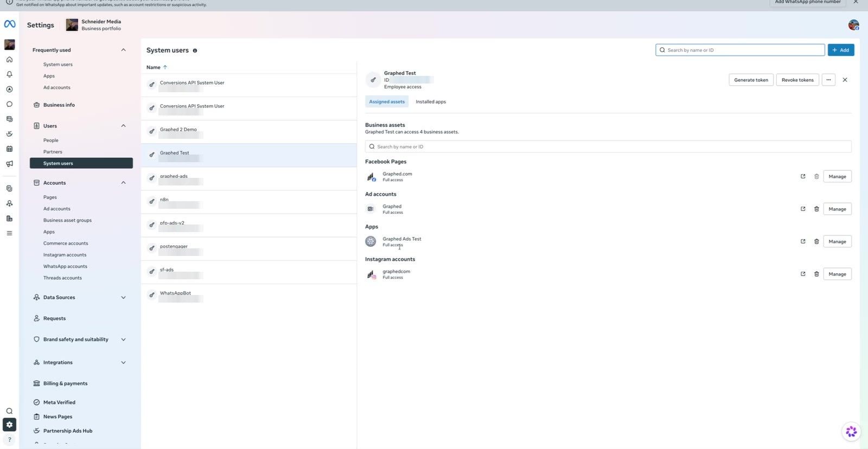The width and height of the screenshot is (868, 449).
Task: Click the help question mark icon
Action: (x=9, y=440)
